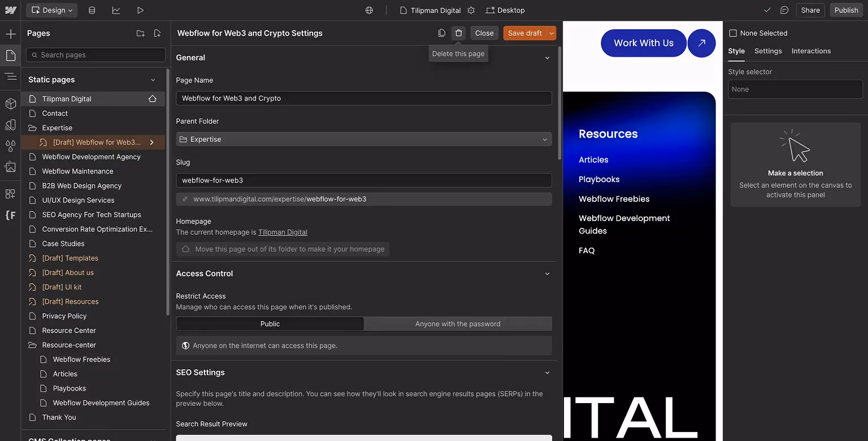The width and height of the screenshot is (868, 441).
Task: Open the Add Elements panel
Action: 10,34
